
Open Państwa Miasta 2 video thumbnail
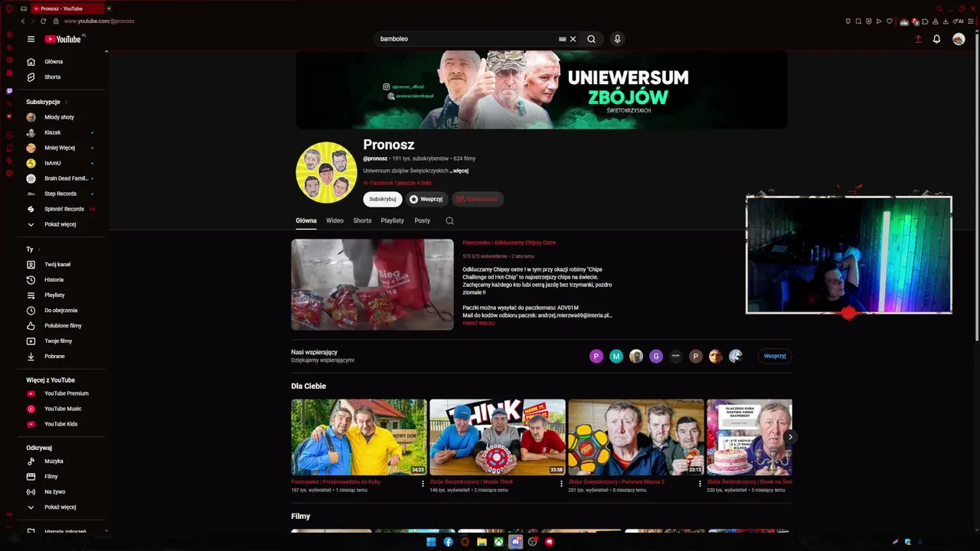click(636, 437)
